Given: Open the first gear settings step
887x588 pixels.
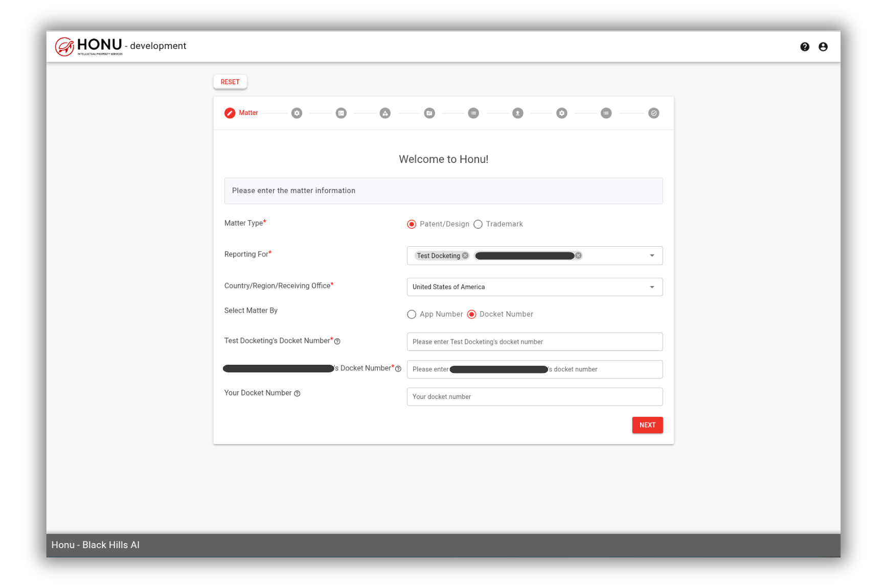Looking at the screenshot, I should [297, 113].
